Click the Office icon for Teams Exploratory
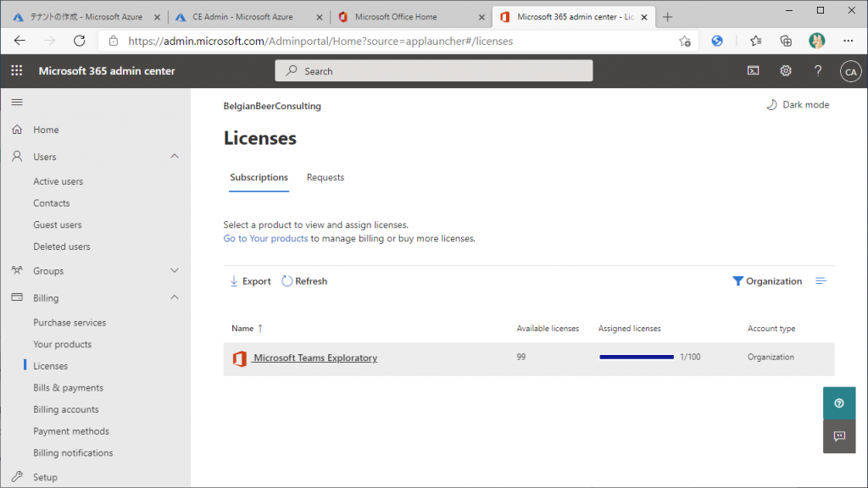The width and height of the screenshot is (868, 488). [240, 358]
